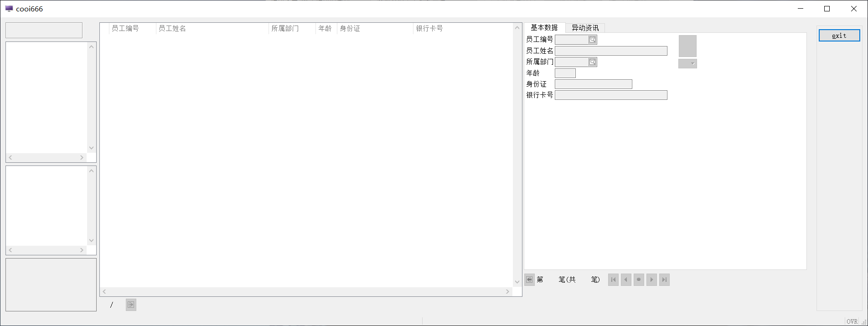Focus the 员工姓名 input field
The width and height of the screenshot is (868, 326).
[611, 51]
